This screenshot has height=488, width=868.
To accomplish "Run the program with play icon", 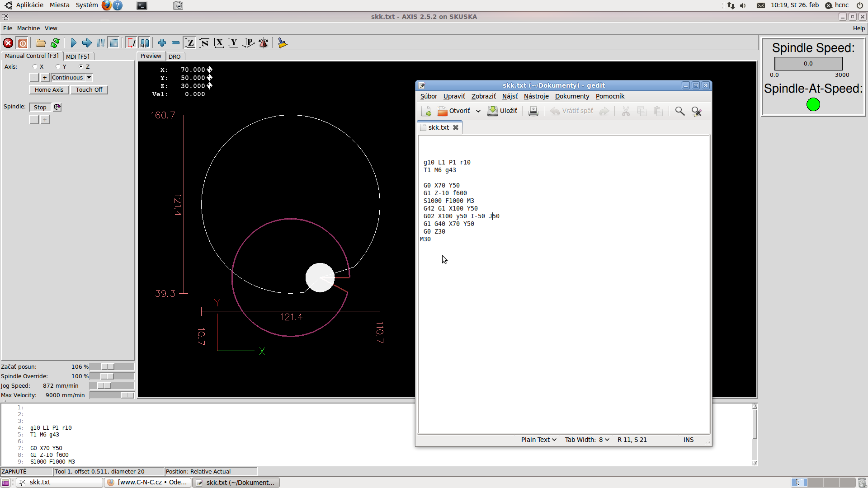I will [x=73, y=43].
